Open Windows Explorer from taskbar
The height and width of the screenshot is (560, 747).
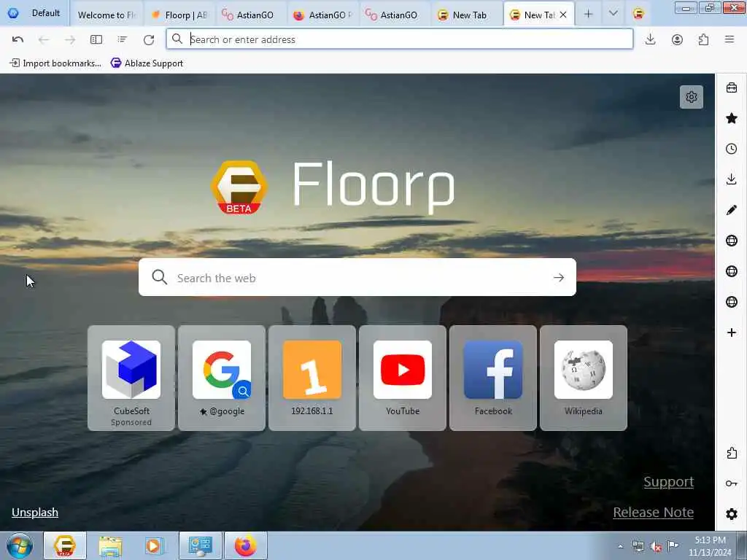coord(111,546)
